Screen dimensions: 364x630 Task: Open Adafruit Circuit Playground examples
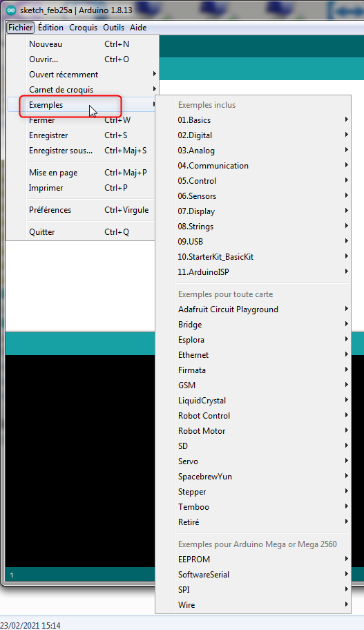coord(253,309)
